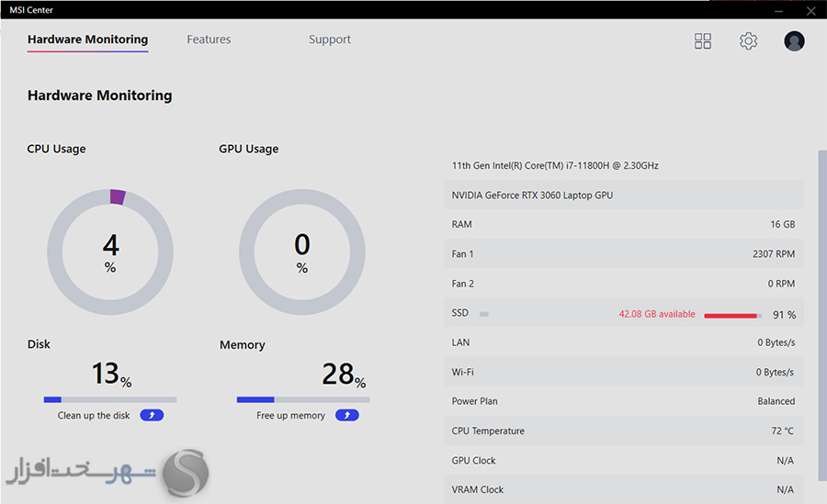
Task: Click the Memory usage progress bar
Action: pyautogui.click(x=303, y=399)
